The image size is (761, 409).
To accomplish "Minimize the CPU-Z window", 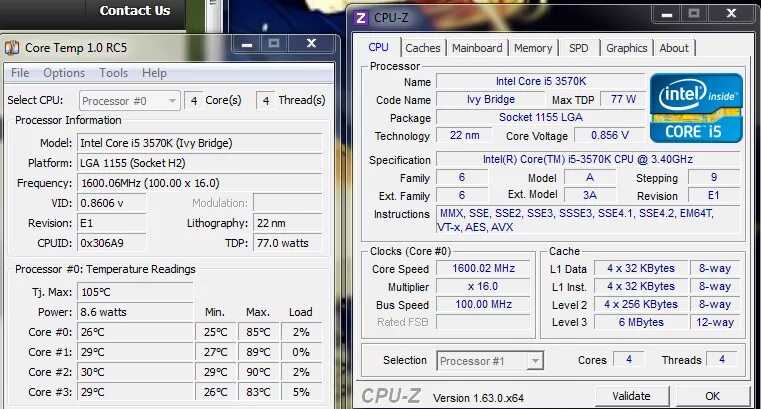I will 667,14.
